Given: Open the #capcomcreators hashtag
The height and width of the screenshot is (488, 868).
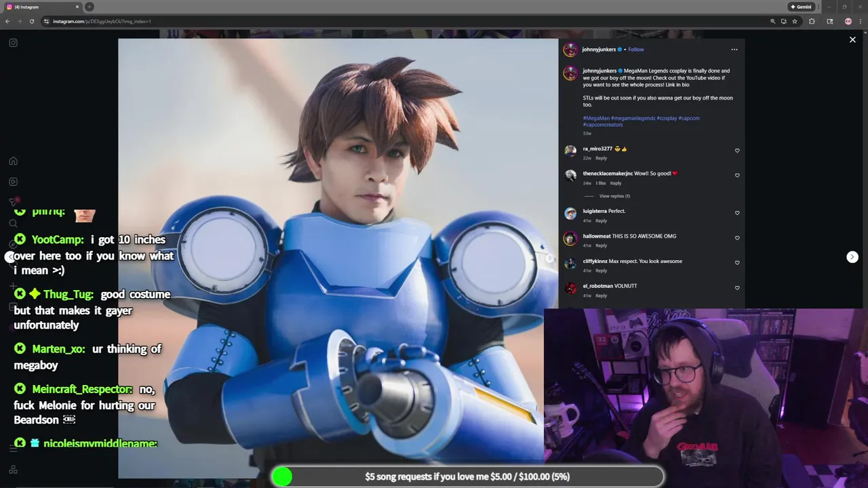Looking at the screenshot, I should tap(602, 125).
